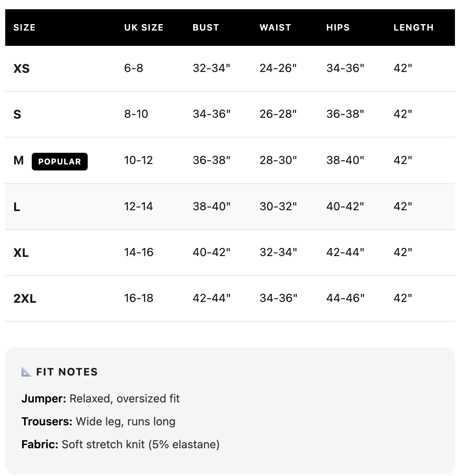Select the S size row label
Screen dimensions: 465x476
17,115
